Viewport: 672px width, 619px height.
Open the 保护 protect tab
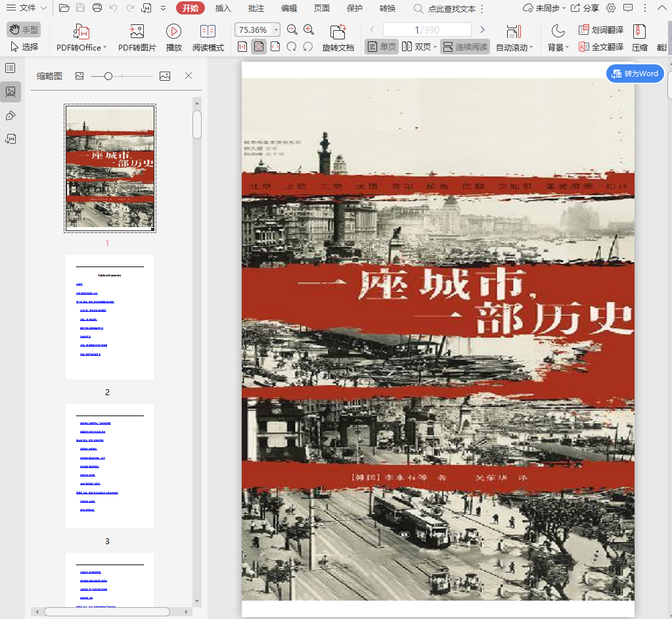coord(354,9)
